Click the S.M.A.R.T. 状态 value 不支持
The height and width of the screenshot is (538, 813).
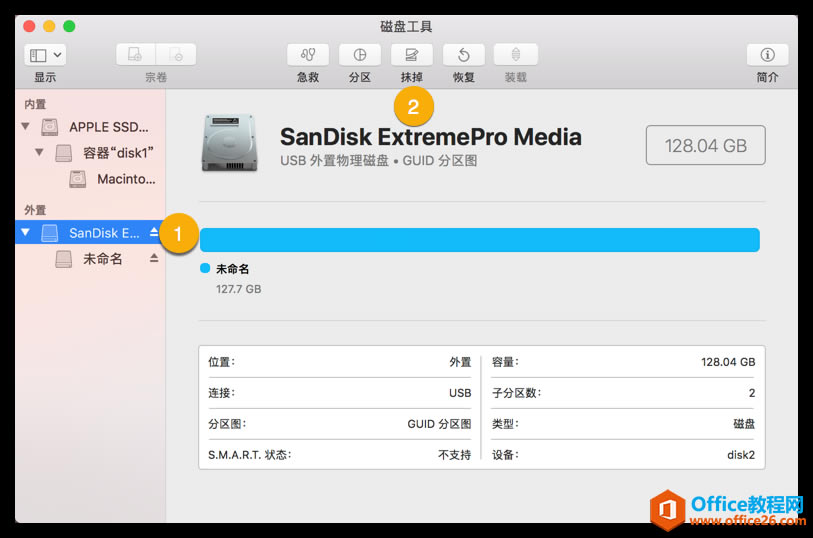[454, 455]
